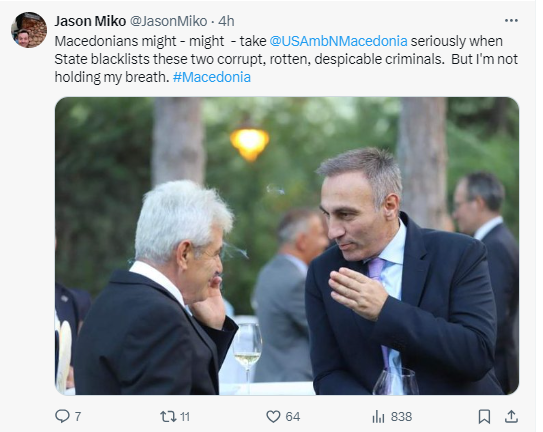Open the 4h timestamp permalink
Screen dimensions: 543x432
[226, 21]
